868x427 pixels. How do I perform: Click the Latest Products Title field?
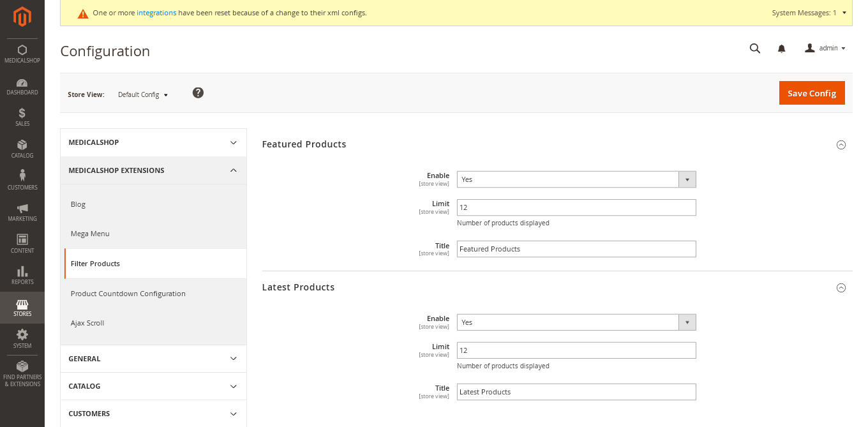point(576,392)
